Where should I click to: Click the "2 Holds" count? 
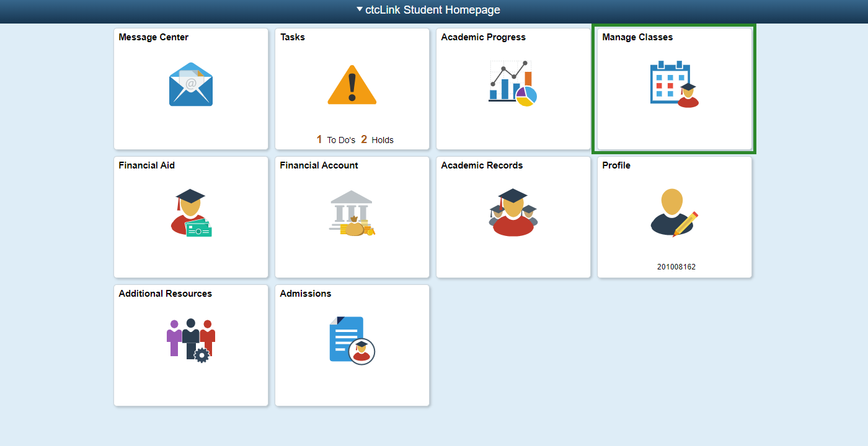(377, 140)
